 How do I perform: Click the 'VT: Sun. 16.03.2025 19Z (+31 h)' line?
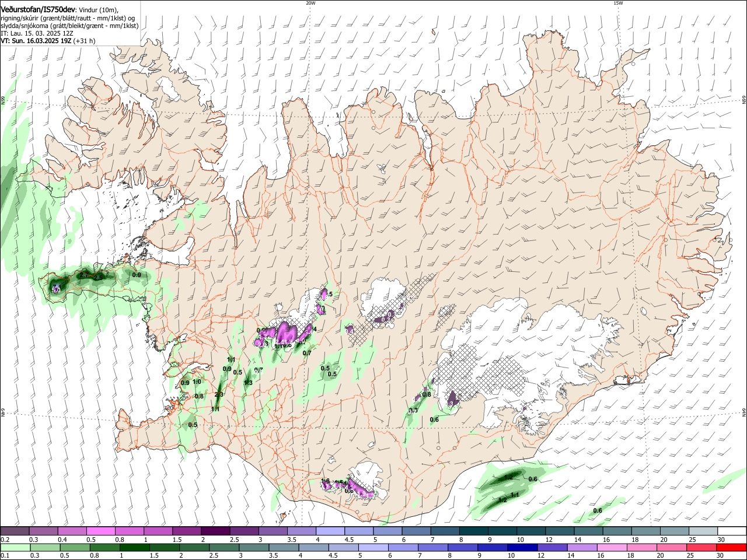point(48,41)
